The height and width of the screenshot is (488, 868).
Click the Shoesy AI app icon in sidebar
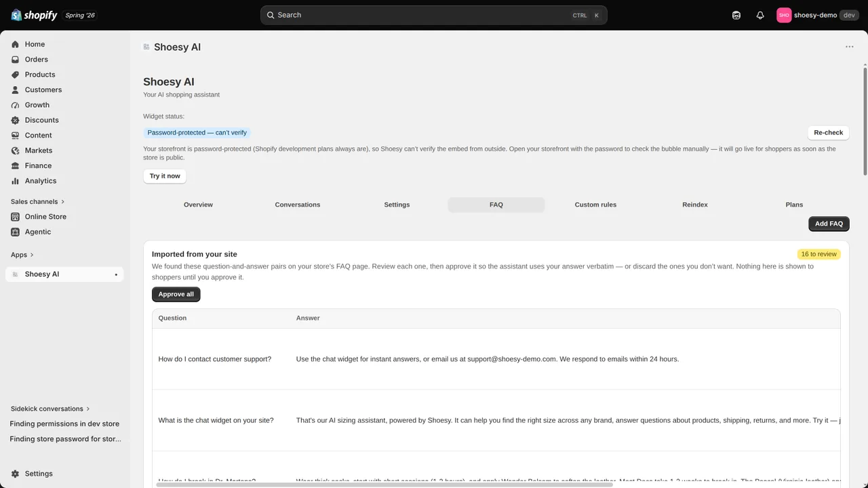point(15,274)
